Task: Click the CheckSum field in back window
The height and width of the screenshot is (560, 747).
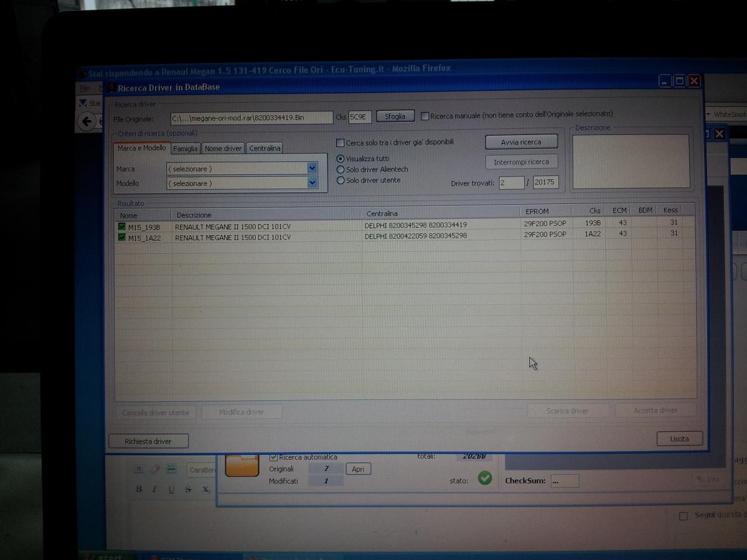Action: pyautogui.click(x=565, y=481)
